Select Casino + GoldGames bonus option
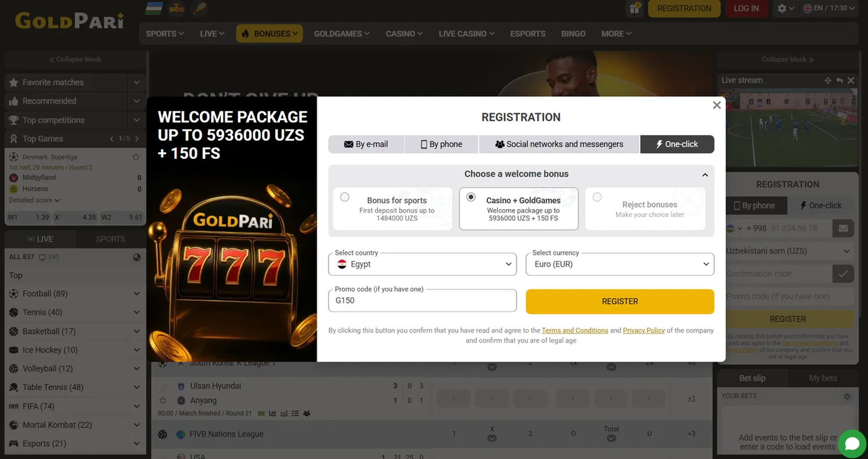 click(519, 209)
